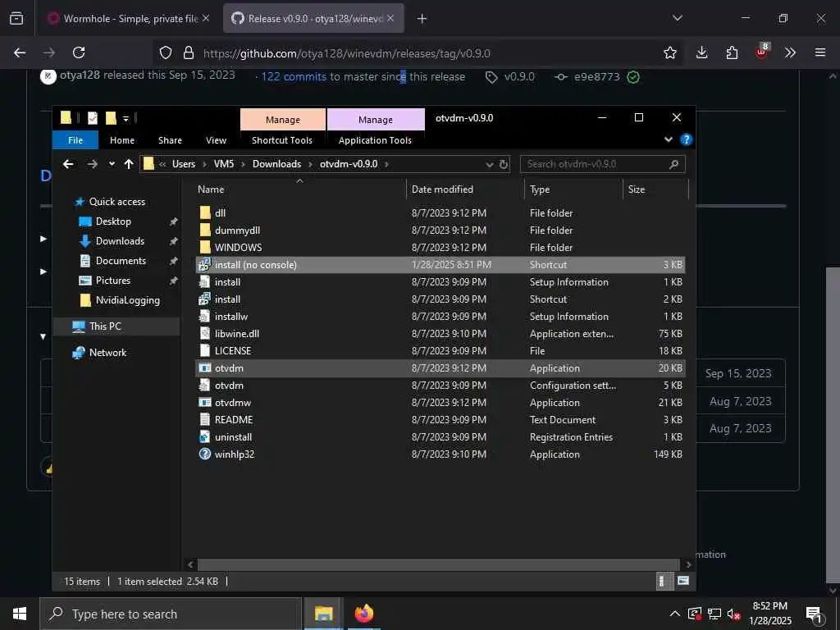Click the Explorer horizontal scrollbar

point(438,564)
